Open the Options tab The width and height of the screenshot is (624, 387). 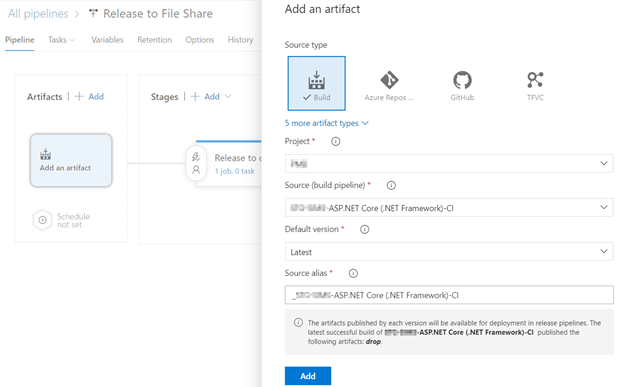pyautogui.click(x=199, y=40)
